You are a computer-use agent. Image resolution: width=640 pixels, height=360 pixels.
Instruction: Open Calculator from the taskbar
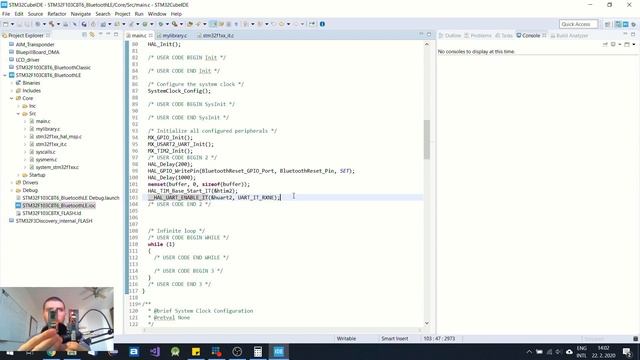258,351
